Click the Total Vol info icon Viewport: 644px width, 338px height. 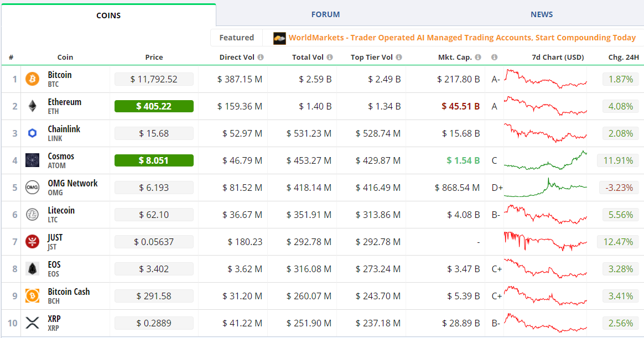(329, 57)
